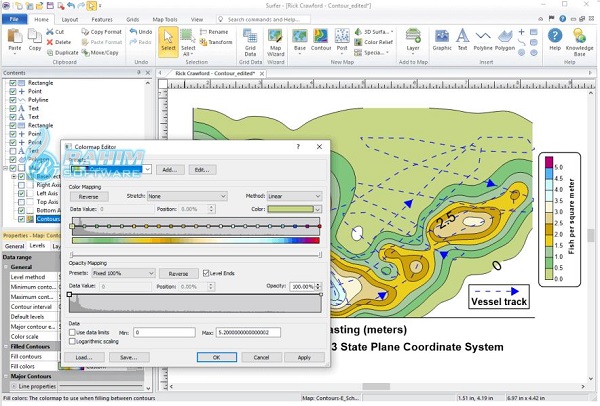Toggle visibility of first Rectangle object
The image size is (600, 406).
click(x=13, y=83)
